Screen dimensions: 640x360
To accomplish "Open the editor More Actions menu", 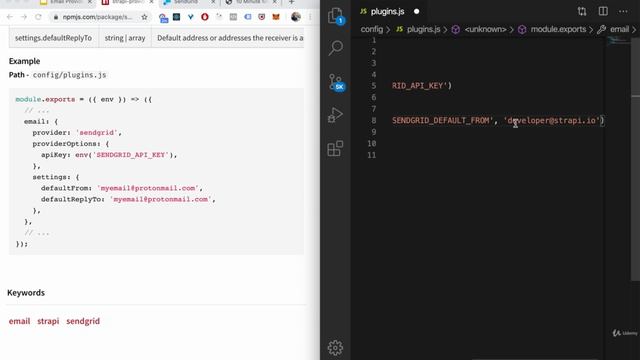I will [x=623, y=11].
